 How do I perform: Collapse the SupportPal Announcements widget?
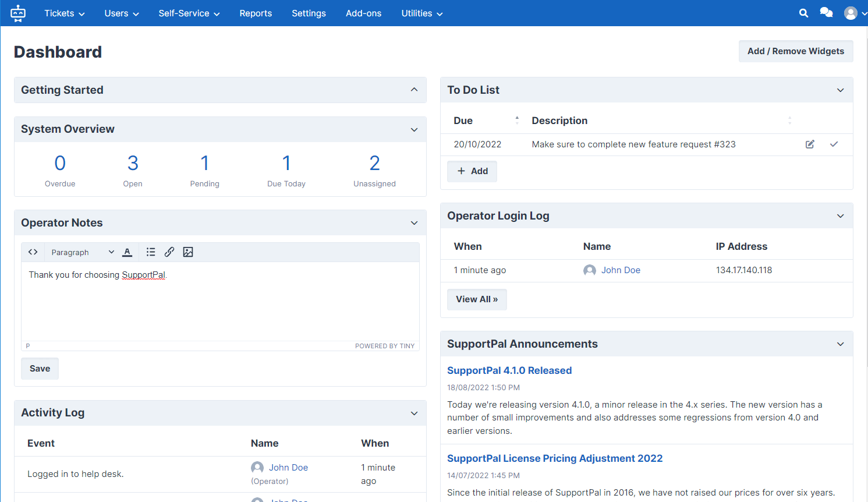pyautogui.click(x=841, y=344)
